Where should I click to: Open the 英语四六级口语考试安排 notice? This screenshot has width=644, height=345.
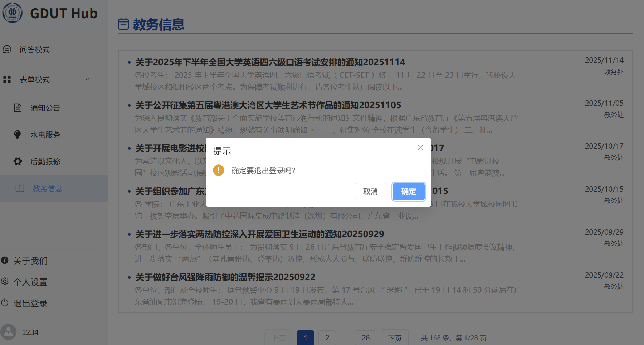[x=270, y=62]
